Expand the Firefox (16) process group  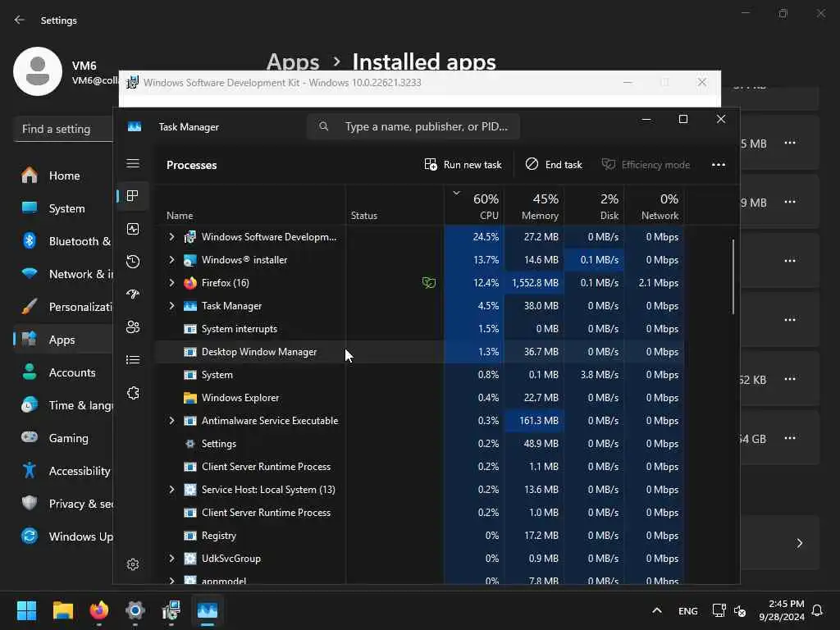pos(171,283)
